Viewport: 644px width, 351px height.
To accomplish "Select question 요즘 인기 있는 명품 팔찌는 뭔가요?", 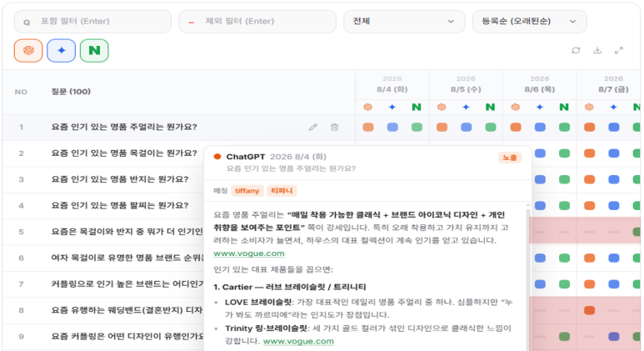I will click(x=119, y=205).
